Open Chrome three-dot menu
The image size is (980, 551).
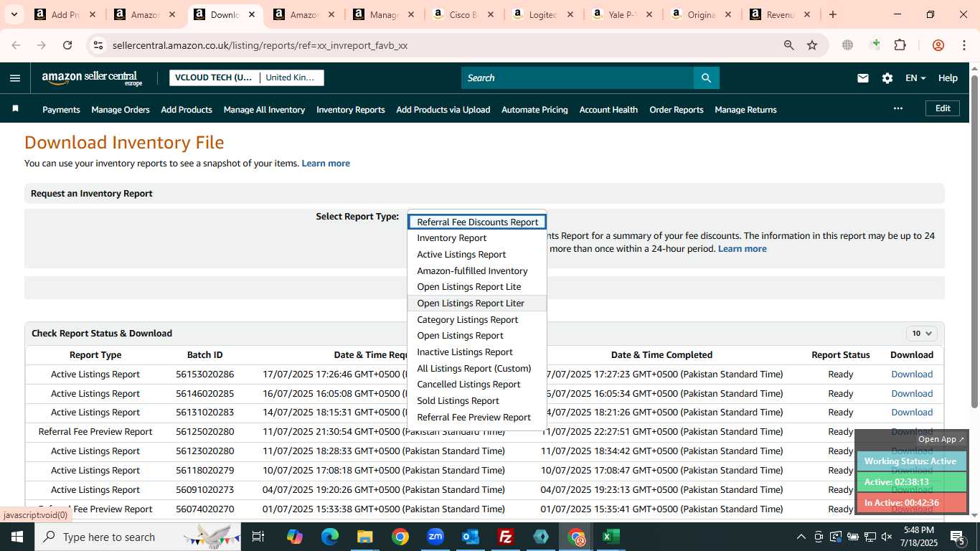[x=963, y=45]
